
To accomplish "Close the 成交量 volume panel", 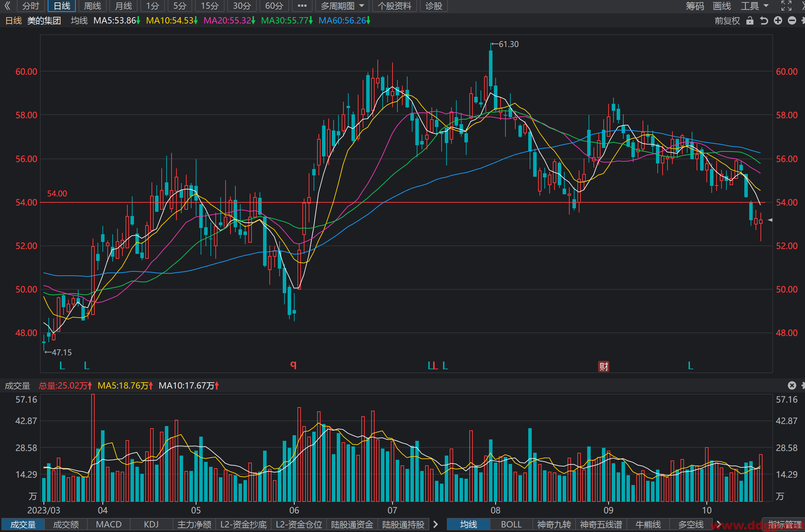I will (792, 385).
